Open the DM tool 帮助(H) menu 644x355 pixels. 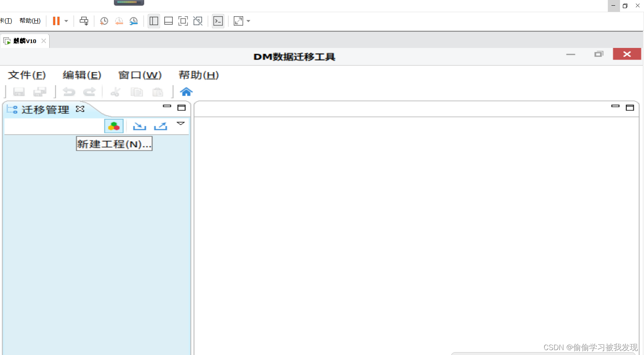click(x=199, y=75)
